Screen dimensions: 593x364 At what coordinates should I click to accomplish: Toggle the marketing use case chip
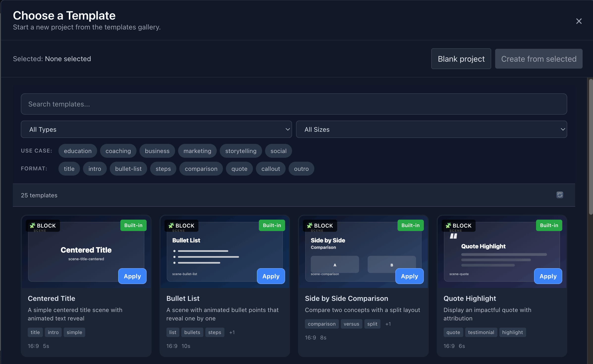click(x=197, y=151)
